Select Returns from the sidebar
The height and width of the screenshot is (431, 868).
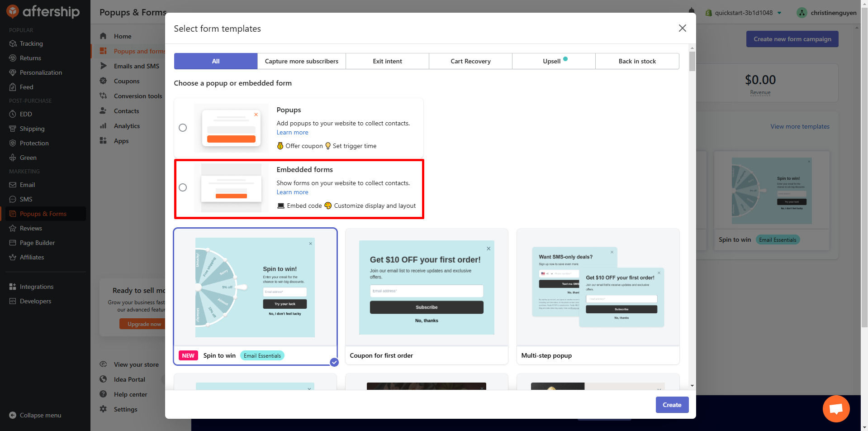[30, 58]
